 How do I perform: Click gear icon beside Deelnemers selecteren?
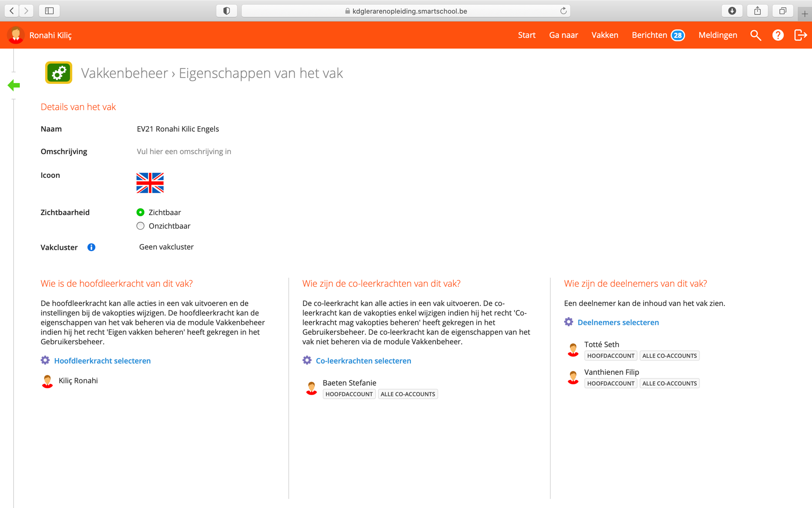569,322
